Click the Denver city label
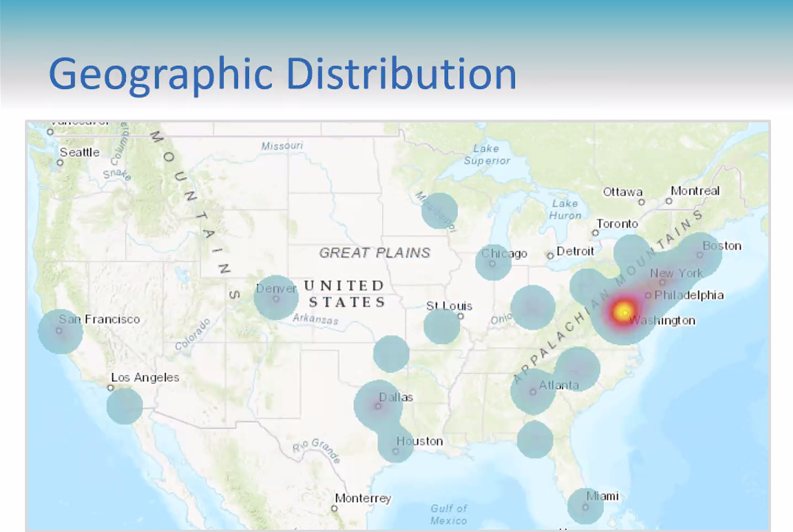 pos(276,288)
